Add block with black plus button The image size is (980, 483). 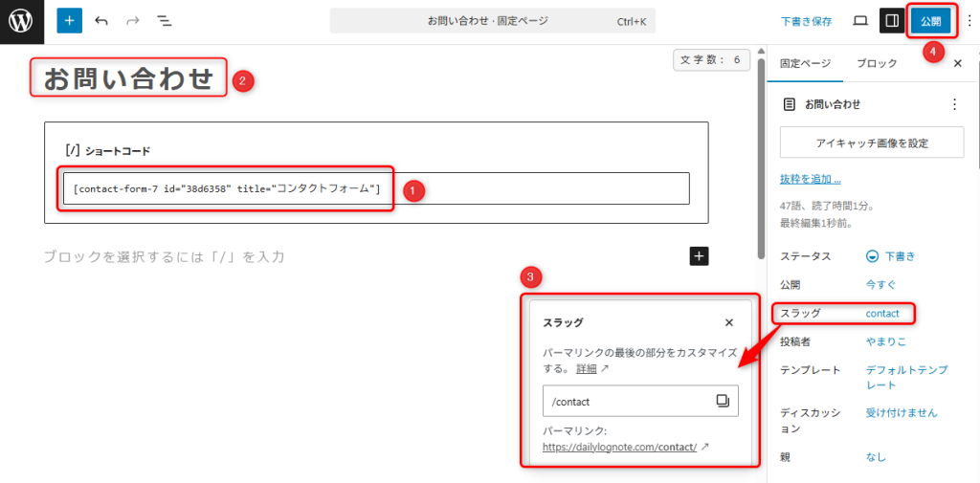[699, 255]
